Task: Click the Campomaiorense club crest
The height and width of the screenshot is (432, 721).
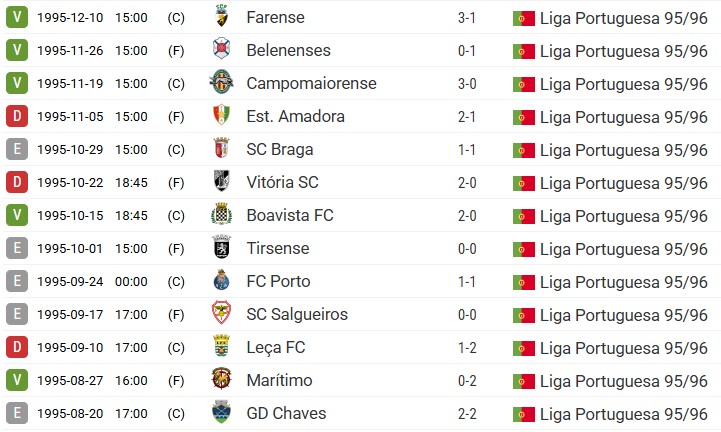Action: coord(221,83)
